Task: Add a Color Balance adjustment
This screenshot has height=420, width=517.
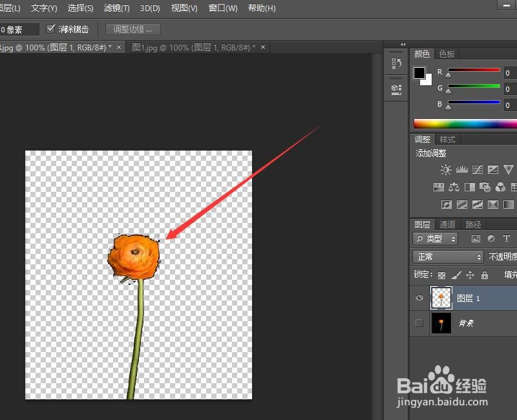Action: (x=454, y=187)
